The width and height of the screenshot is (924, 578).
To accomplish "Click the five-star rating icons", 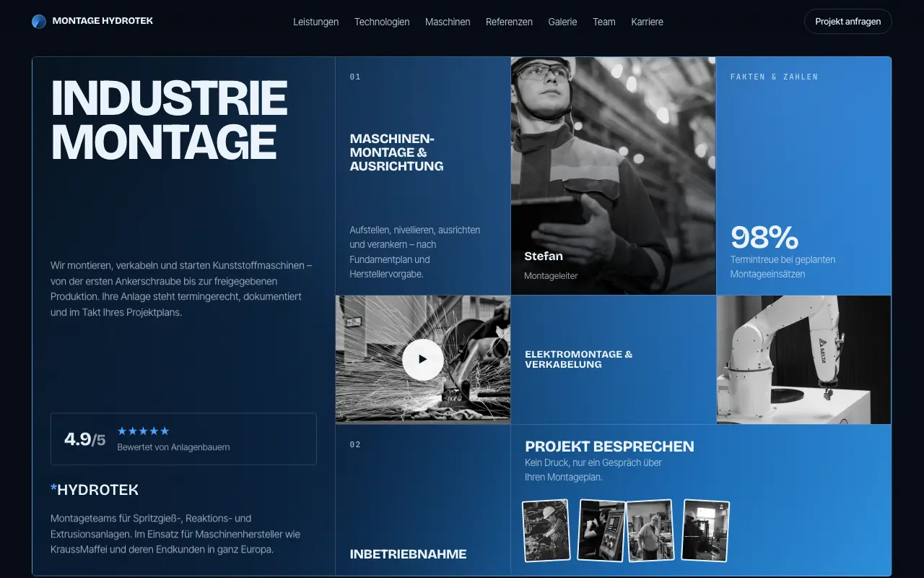I will coord(143,431).
